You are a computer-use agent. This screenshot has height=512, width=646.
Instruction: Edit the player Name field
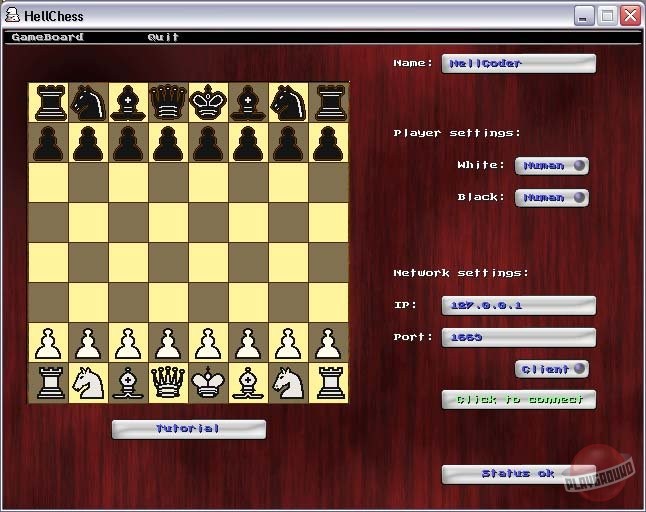(x=518, y=63)
